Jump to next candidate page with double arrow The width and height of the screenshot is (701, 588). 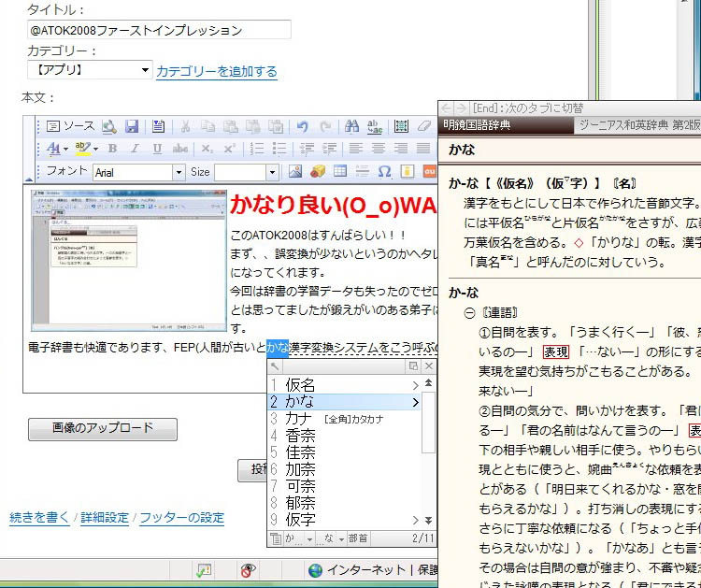[x=428, y=521]
